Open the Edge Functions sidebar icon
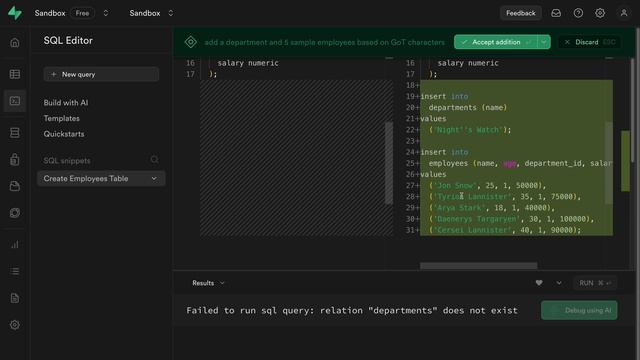640x360 pixels. (15, 213)
